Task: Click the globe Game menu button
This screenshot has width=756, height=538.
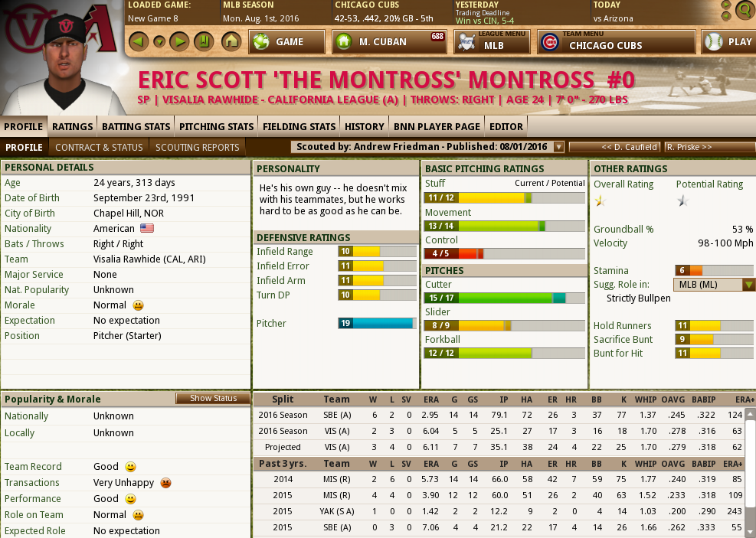Action: (281, 42)
